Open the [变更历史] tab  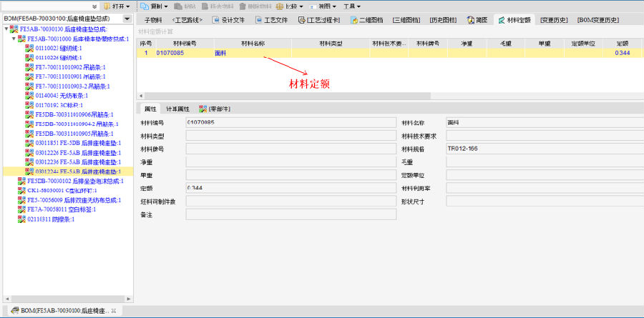554,20
